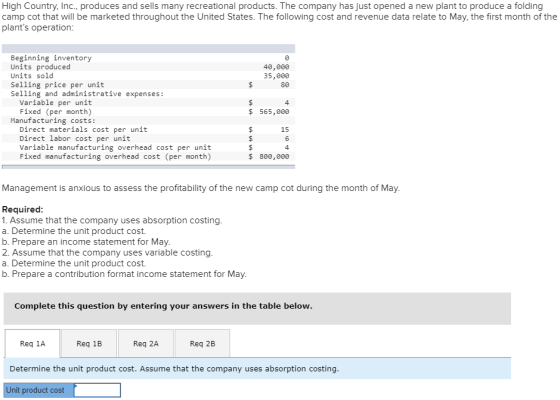Click the Fixed manufacturing overhead cost row

149,156
